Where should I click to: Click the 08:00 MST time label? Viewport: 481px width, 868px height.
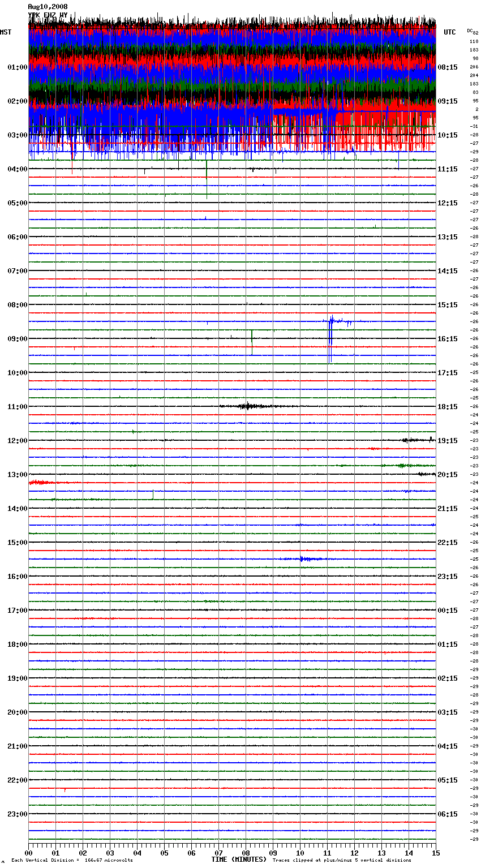[x=18, y=305]
